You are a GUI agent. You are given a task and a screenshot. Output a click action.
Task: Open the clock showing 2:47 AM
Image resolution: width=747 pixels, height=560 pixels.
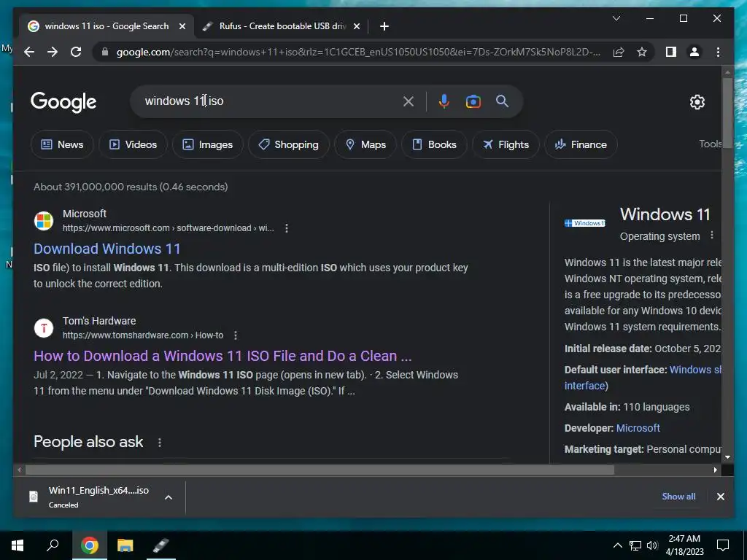[x=684, y=545]
